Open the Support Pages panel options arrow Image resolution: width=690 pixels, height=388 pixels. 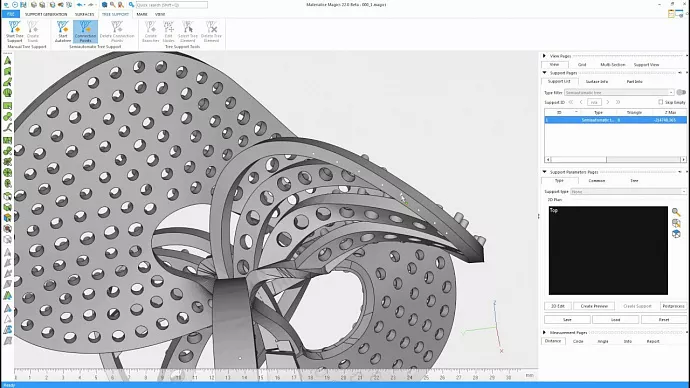(x=680, y=73)
